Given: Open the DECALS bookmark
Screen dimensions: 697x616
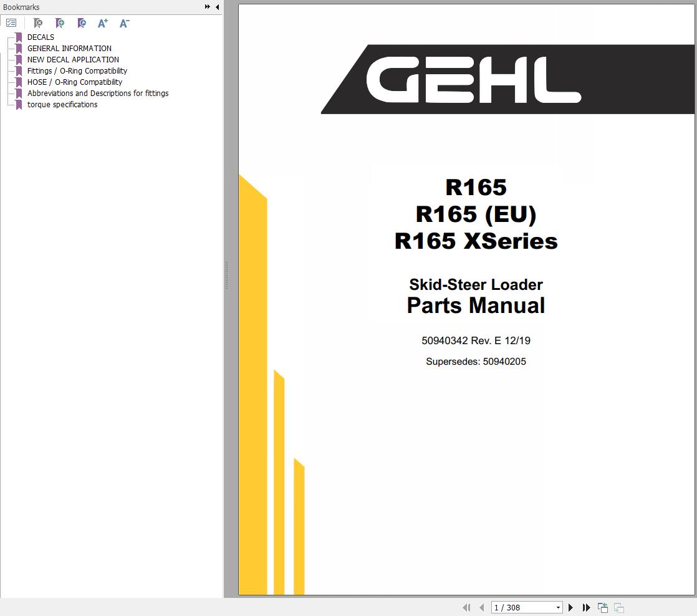Looking at the screenshot, I should [x=41, y=37].
